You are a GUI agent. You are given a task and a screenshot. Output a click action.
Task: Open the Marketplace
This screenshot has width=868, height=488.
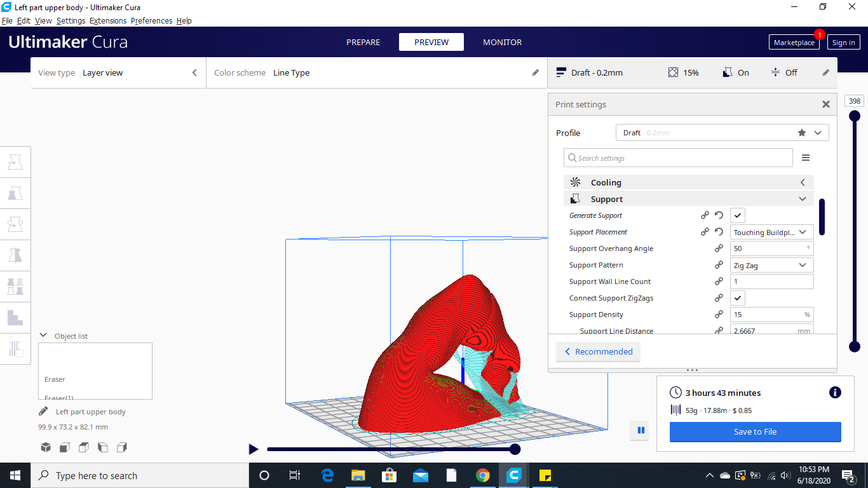pyautogui.click(x=794, y=43)
